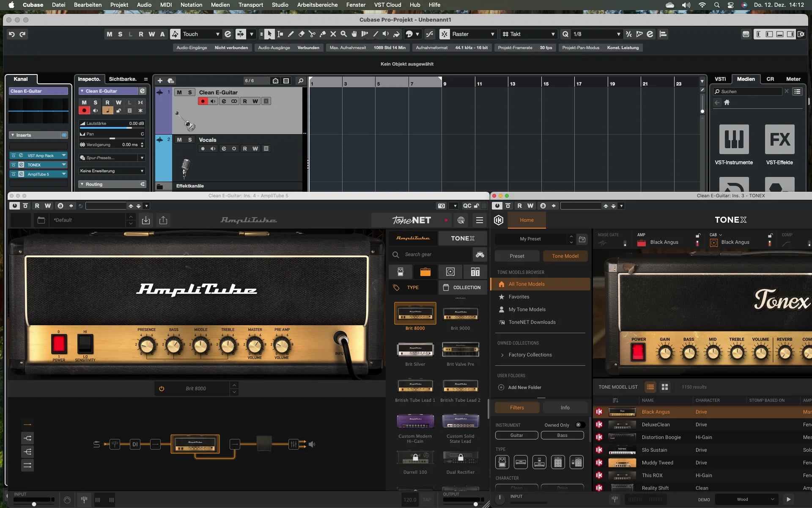The height and width of the screenshot is (508, 812).
Task: Enable record on Clean E-Guitar track
Action: pos(203,101)
